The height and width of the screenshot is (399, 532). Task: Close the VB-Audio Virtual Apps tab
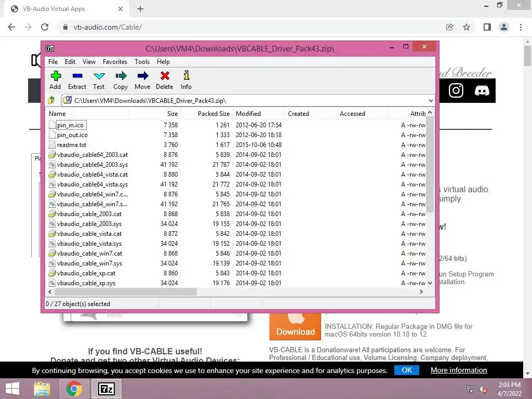click(x=121, y=9)
